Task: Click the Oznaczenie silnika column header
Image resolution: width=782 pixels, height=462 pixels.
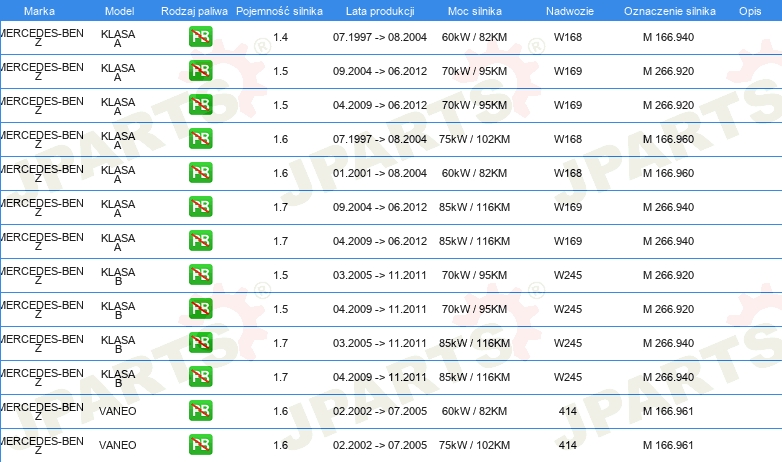Action: [670, 11]
